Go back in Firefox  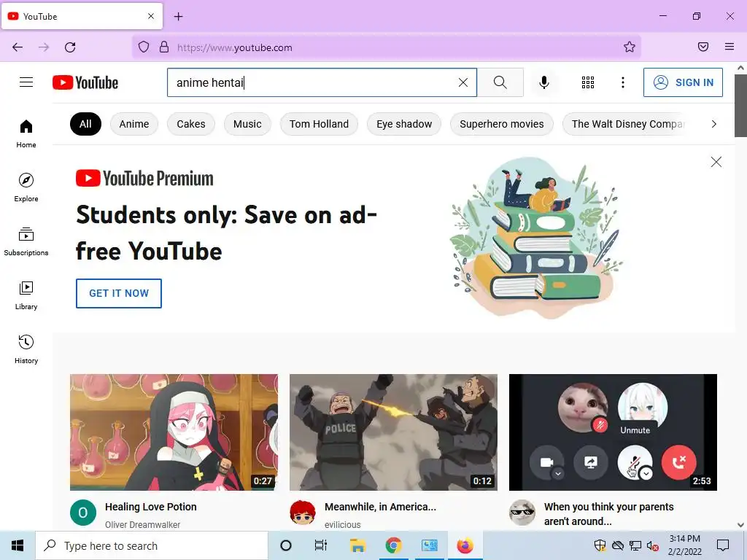click(18, 47)
